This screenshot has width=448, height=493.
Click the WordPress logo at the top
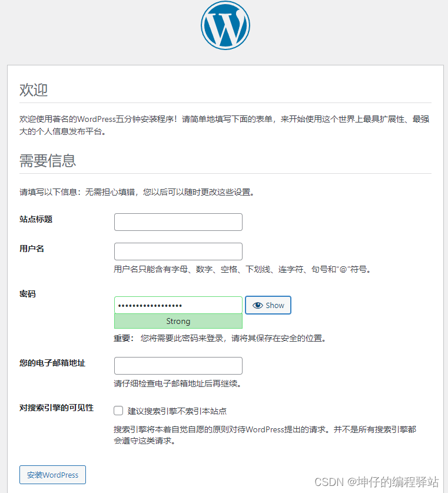pos(225,25)
